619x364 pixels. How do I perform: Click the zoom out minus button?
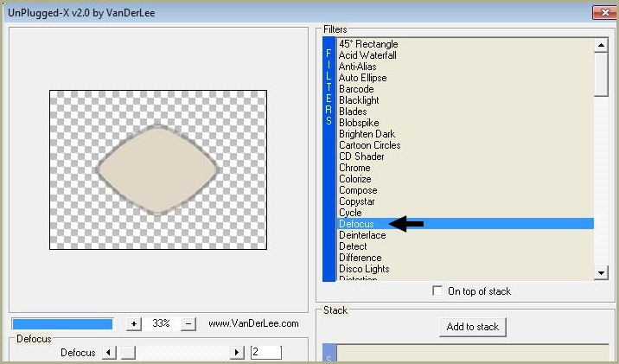(189, 323)
